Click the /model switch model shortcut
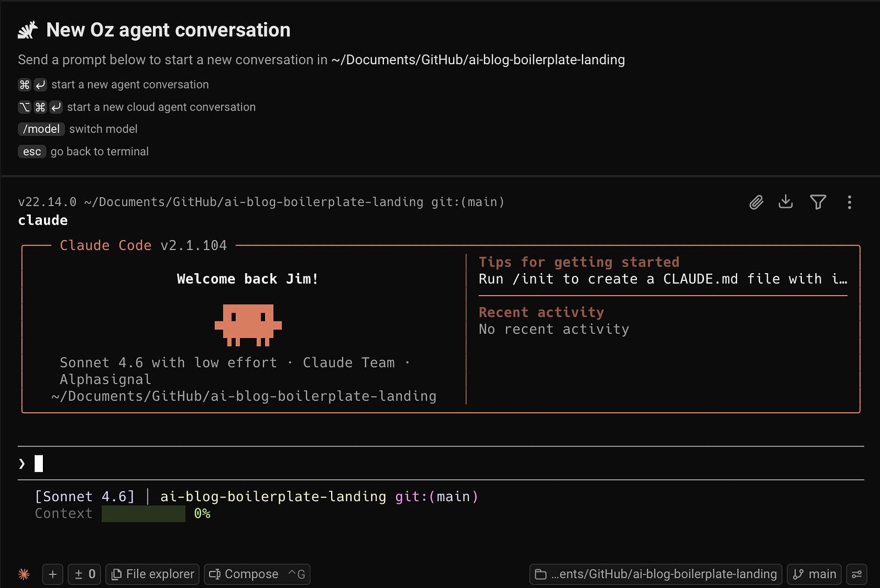 tap(41, 129)
